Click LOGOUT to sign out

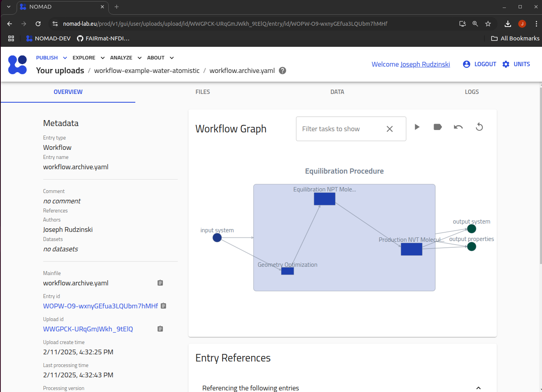(x=484, y=64)
